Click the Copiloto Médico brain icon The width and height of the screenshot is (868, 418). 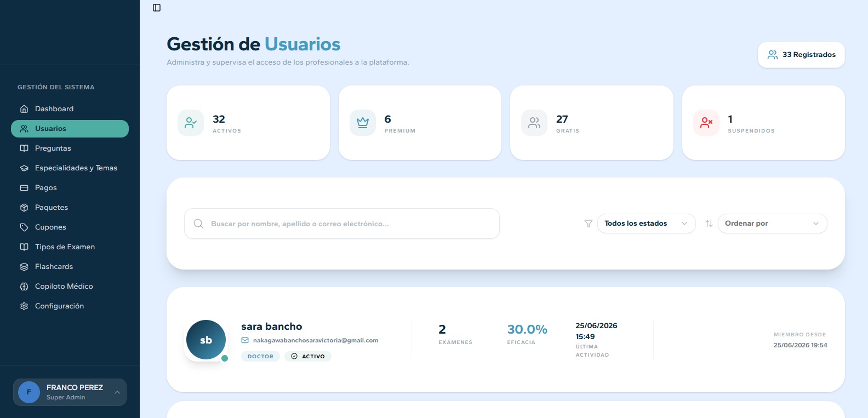point(24,287)
